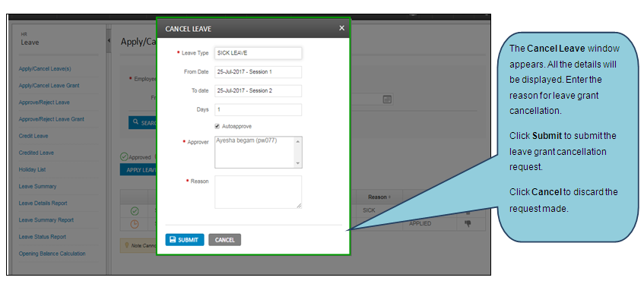Toggle the Autoapprove checkbox
Screen dimensions: 644x287
(x=217, y=127)
